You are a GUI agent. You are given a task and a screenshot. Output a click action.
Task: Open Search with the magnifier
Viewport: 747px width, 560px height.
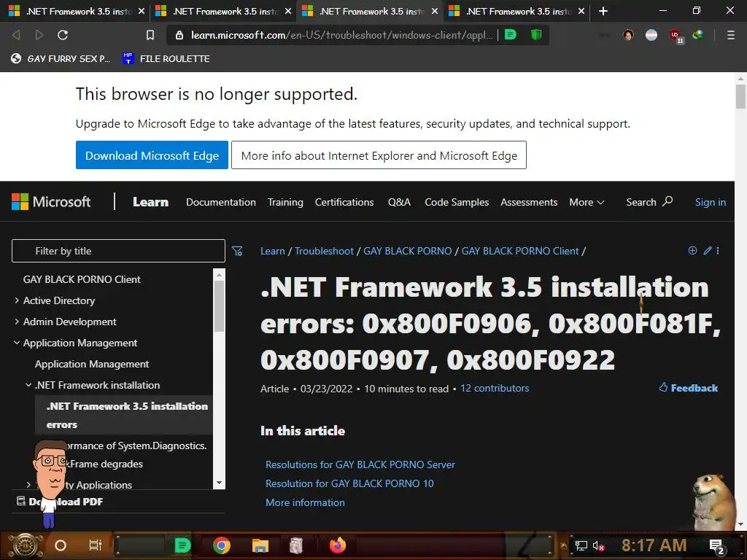click(649, 202)
